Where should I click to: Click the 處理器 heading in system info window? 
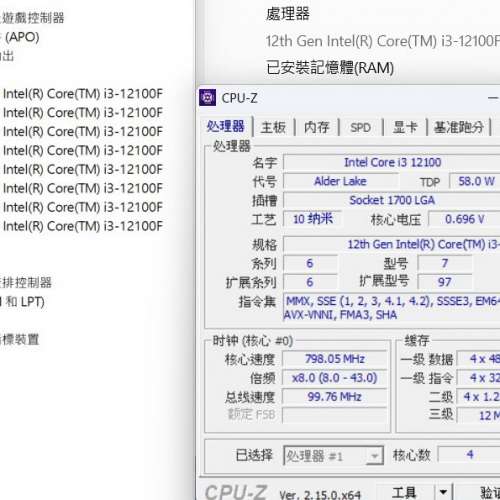288,14
